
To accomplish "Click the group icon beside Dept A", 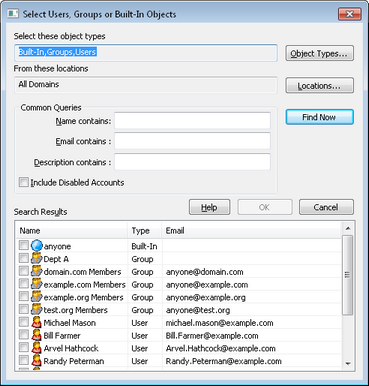I will click(37, 259).
